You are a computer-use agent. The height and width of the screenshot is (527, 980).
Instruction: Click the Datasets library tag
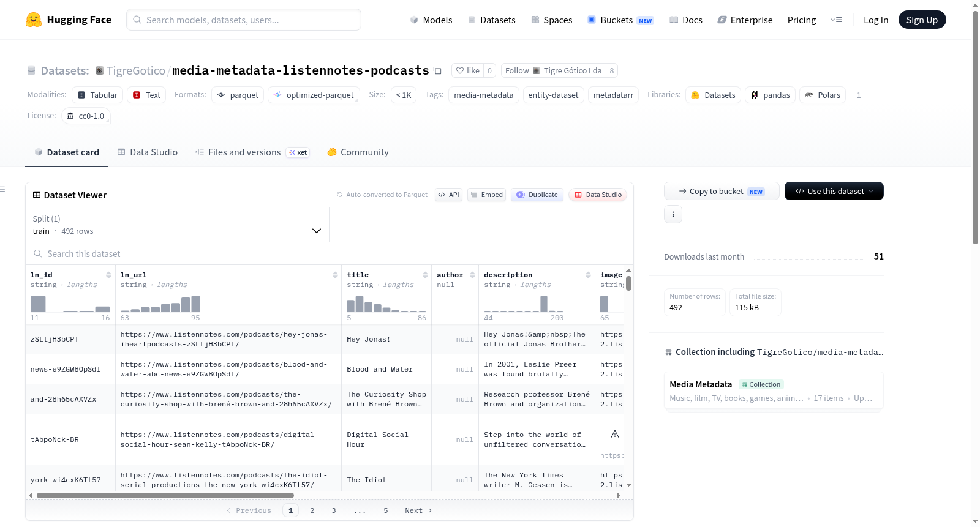[x=713, y=95]
